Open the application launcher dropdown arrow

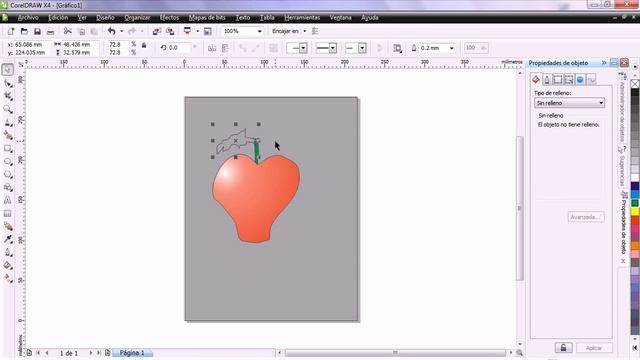point(197,31)
